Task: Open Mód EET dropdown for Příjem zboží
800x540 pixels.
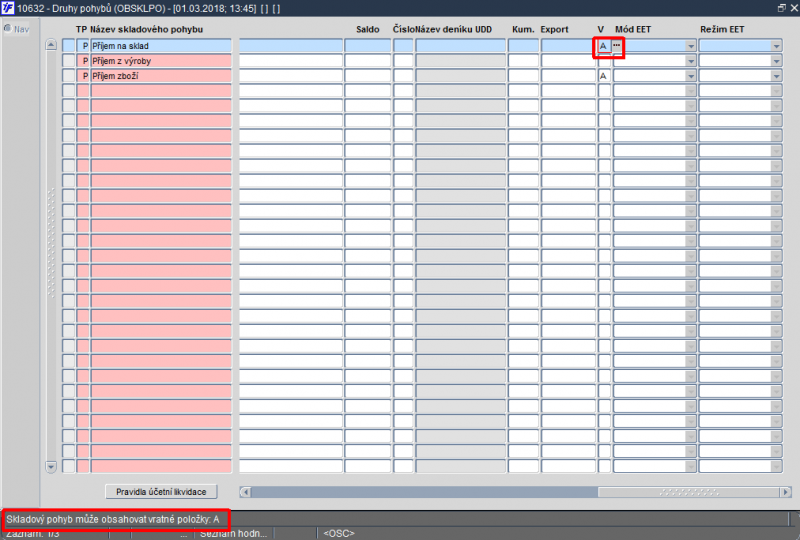Action: point(690,76)
